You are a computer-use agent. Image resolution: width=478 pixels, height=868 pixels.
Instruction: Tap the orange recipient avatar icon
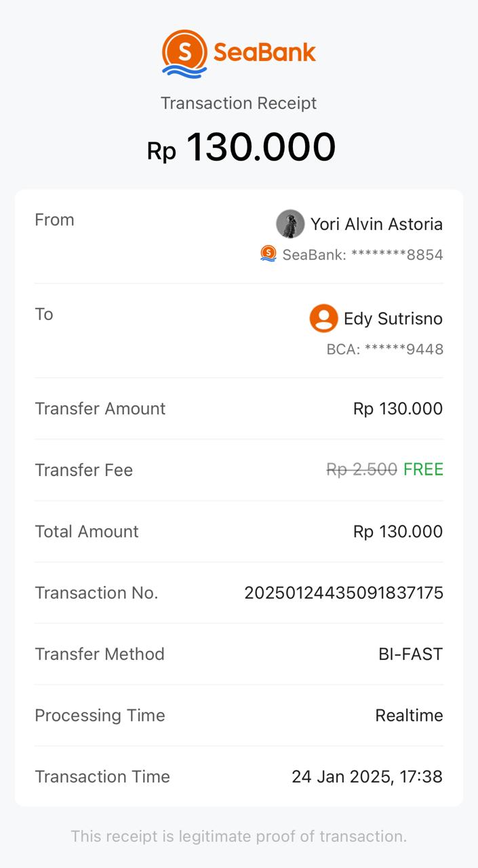coord(323,318)
